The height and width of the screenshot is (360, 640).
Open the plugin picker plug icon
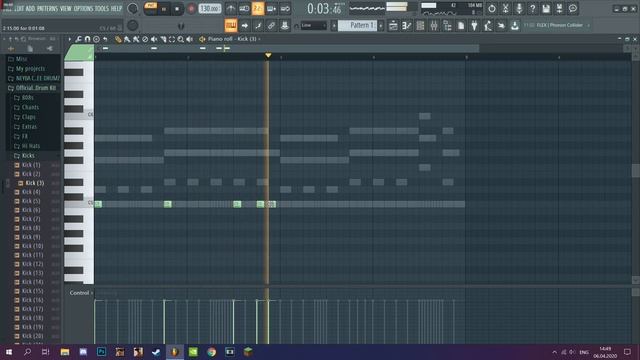(x=474, y=26)
